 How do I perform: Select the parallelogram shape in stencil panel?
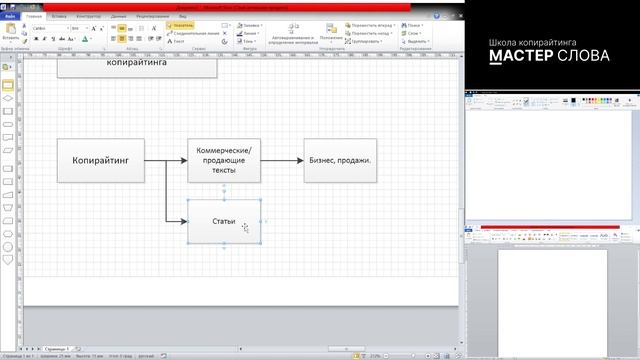[8, 151]
